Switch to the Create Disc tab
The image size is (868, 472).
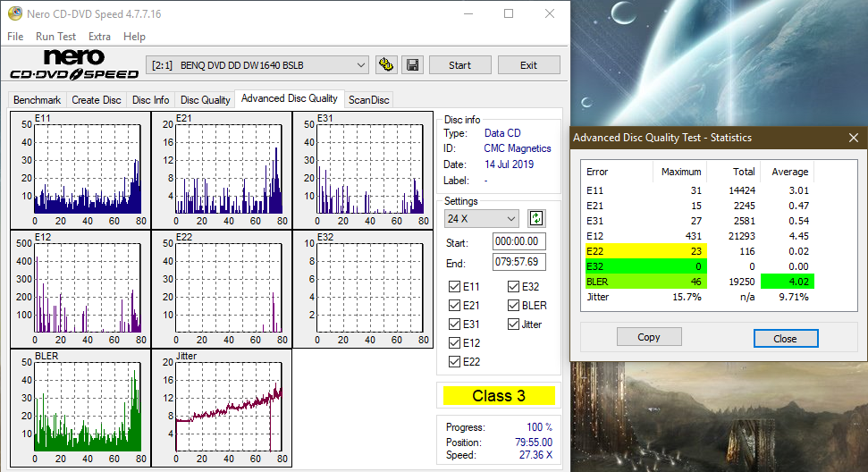tap(97, 100)
